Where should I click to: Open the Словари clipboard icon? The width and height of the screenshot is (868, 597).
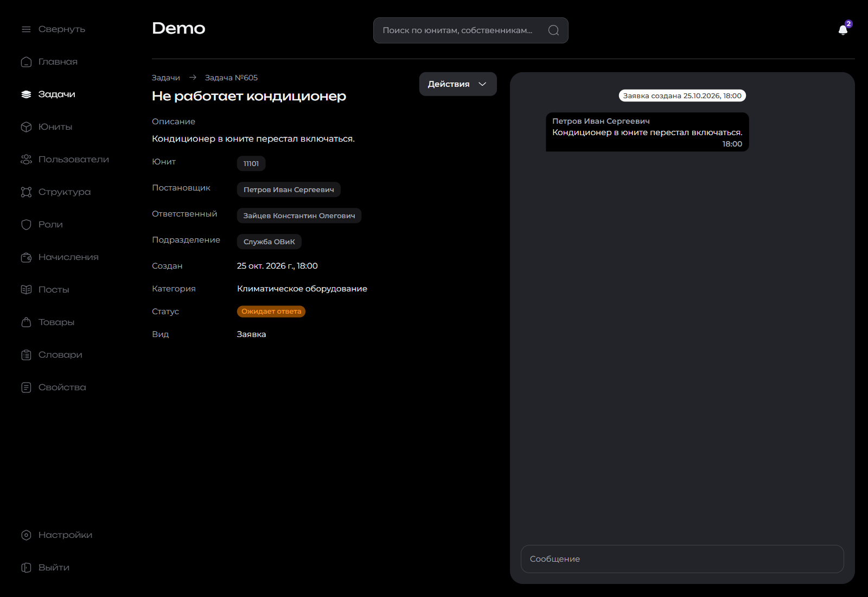click(x=26, y=355)
